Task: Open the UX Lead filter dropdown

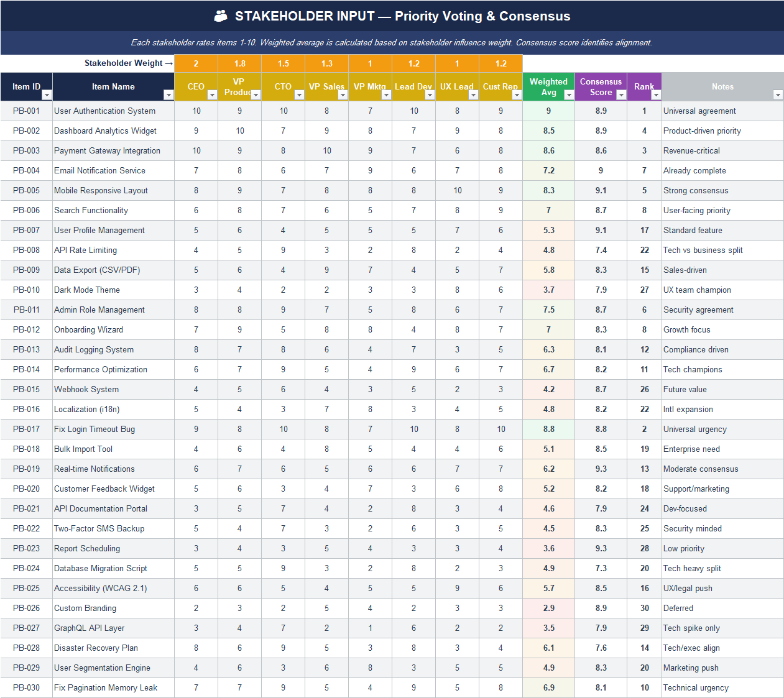Action: pyautogui.click(x=473, y=94)
